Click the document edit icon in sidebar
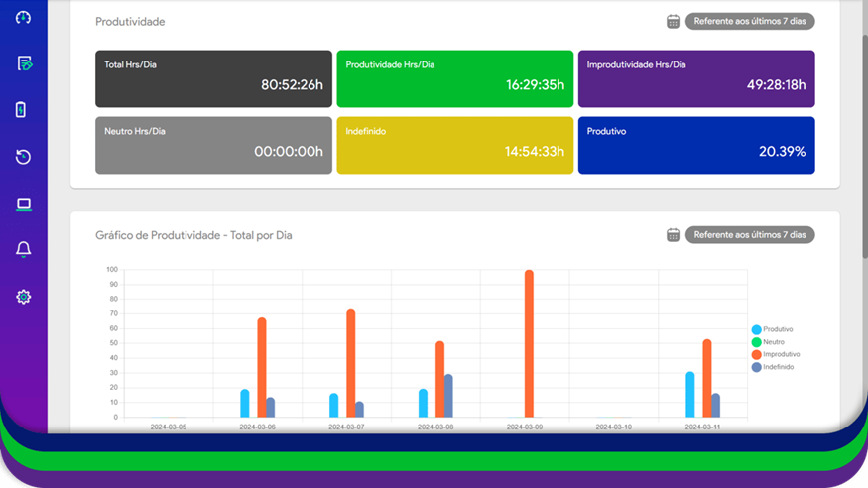Viewport: 868px width, 488px height. click(24, 63)
